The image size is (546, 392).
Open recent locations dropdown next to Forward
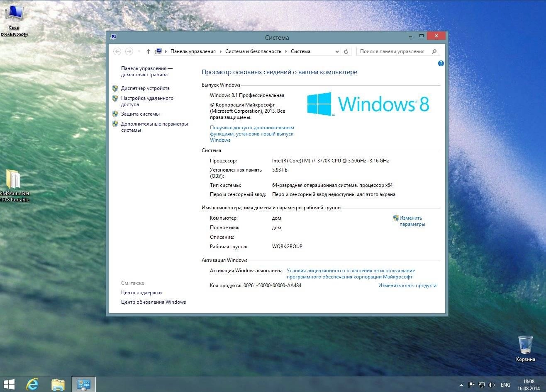(139, 51)
